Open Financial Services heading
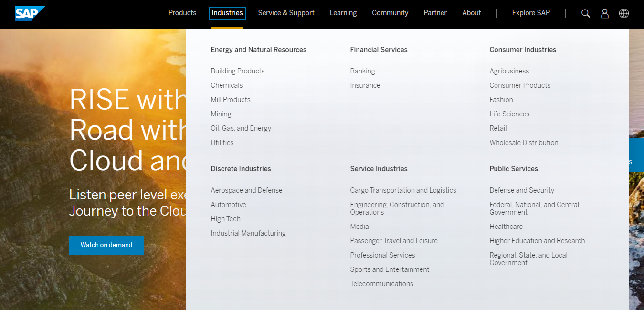This screenshot has height=310, width=644. [379, 50]
